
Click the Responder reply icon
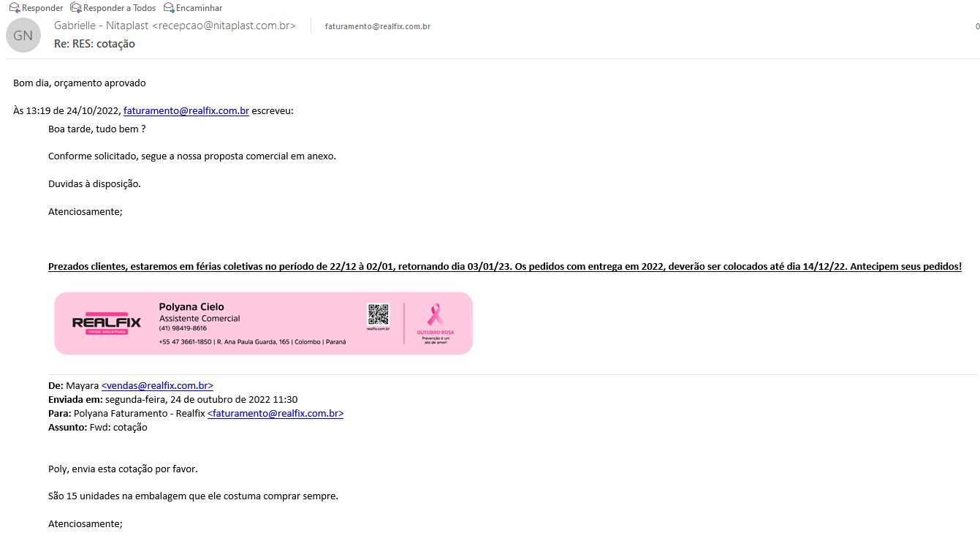(x=14, y=7)
